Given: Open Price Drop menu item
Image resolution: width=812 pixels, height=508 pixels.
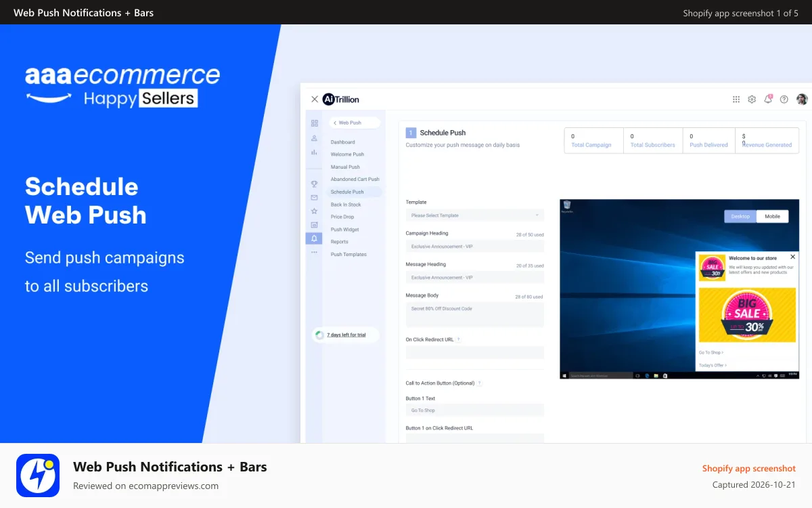Looking at the screenshot, I should tap(342, 217).
